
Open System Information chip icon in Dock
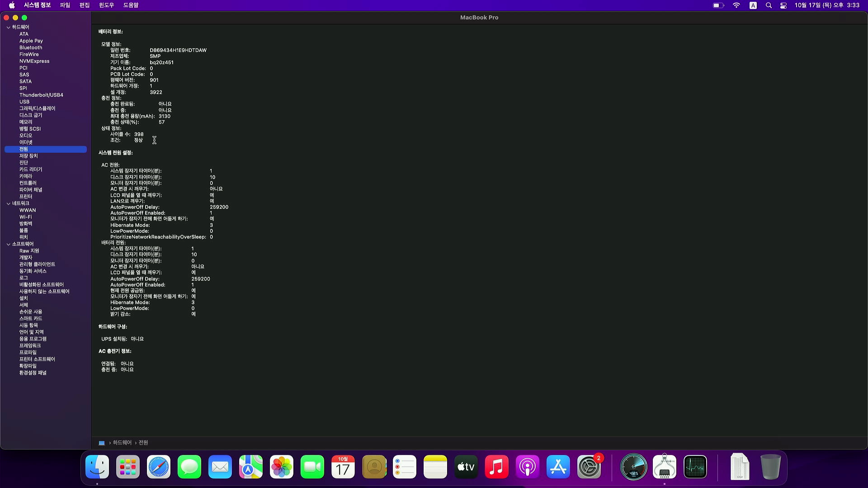click(x=665, y=467)
